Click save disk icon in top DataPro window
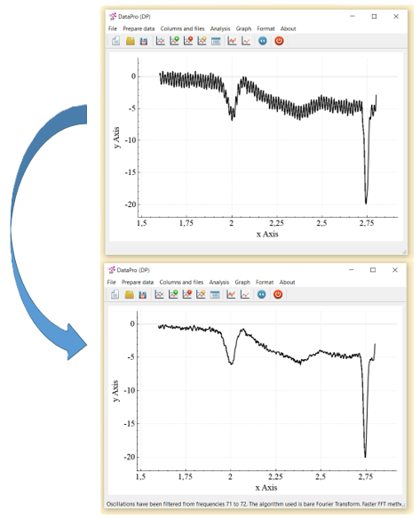This screenshot has height=519, width=420. click(x=144, y=41)
